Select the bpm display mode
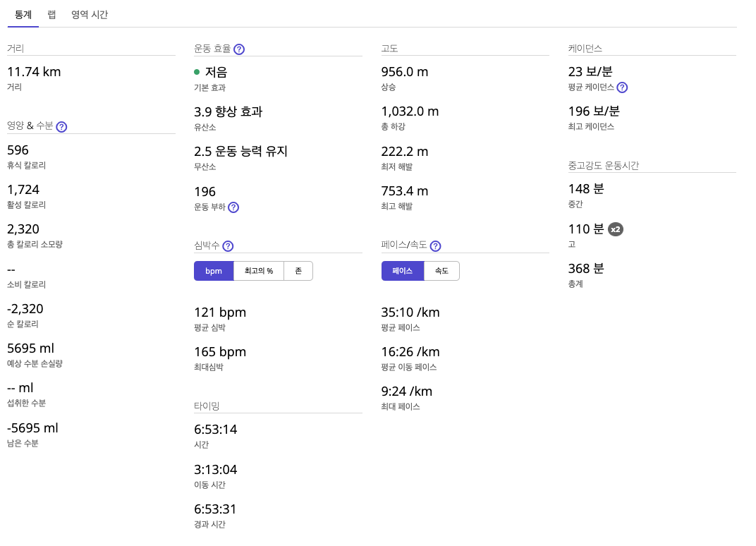 (214, 270)
